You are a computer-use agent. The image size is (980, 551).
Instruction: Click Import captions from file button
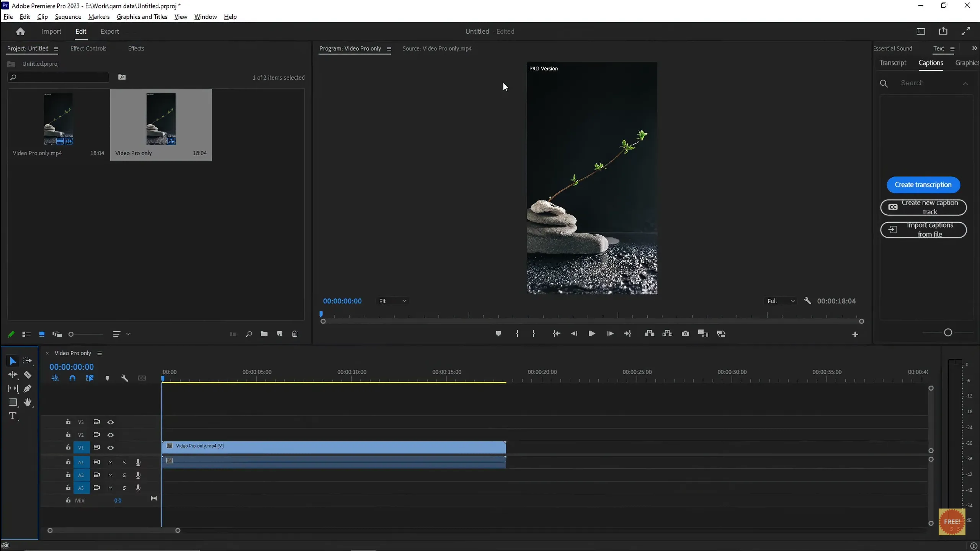point(923,230)
